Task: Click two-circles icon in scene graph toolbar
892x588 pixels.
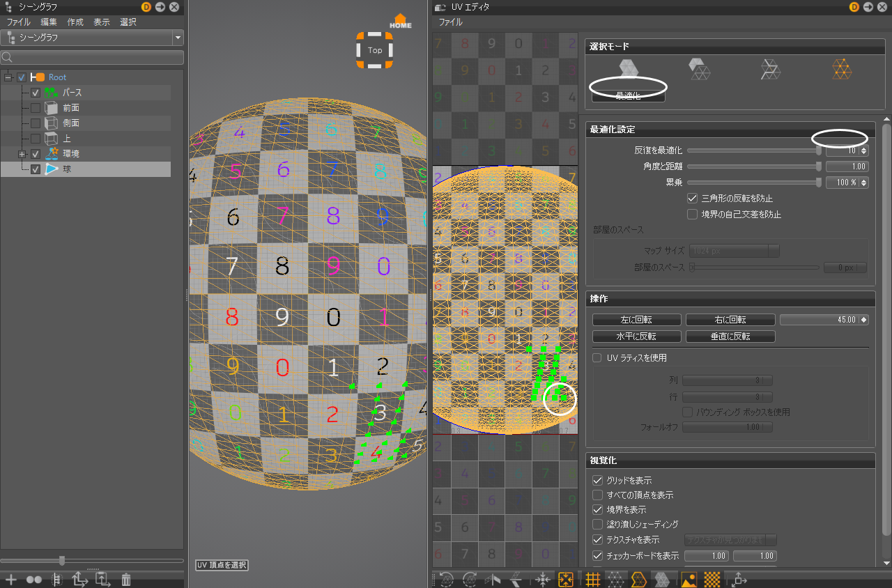Action: (33, 579)
